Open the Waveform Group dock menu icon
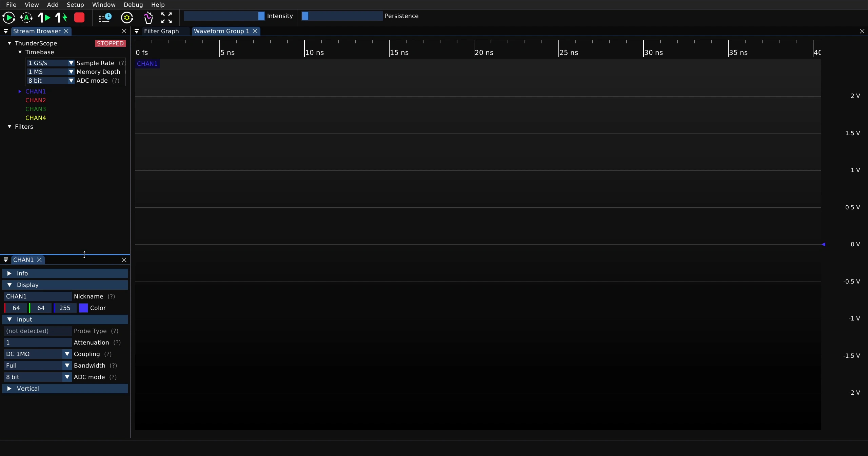Screen dimensions: 868x456 click(137, 31)
